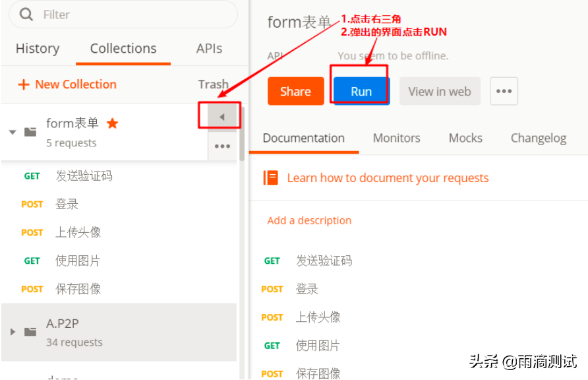Screen dimensions: 588x380
Task: Open the search Filter magnifier icon
Action: pos(25,15)
